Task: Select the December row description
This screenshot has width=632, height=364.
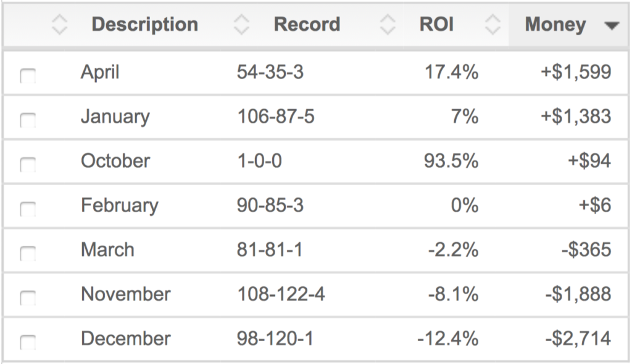Action: click(x=126, y=339)
